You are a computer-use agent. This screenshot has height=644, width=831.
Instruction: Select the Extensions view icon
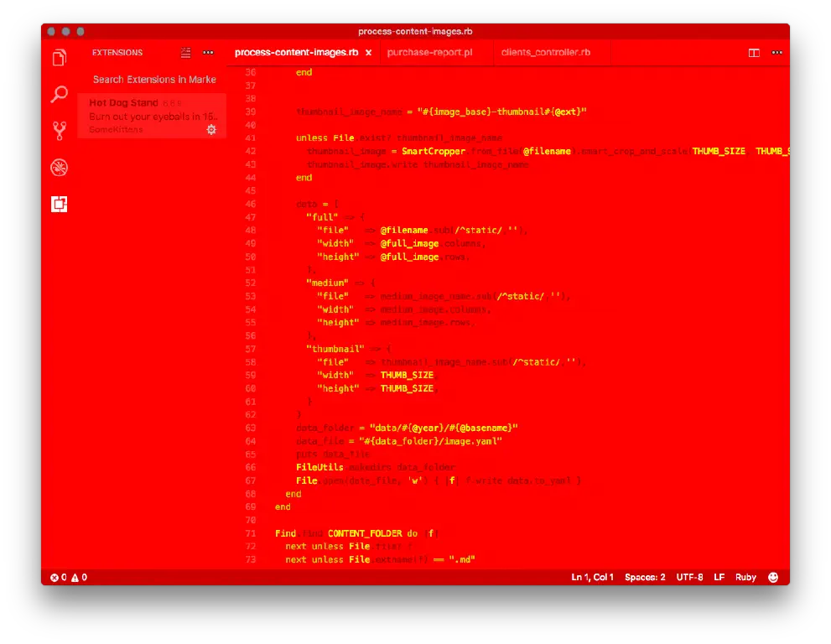pos(60,204)
